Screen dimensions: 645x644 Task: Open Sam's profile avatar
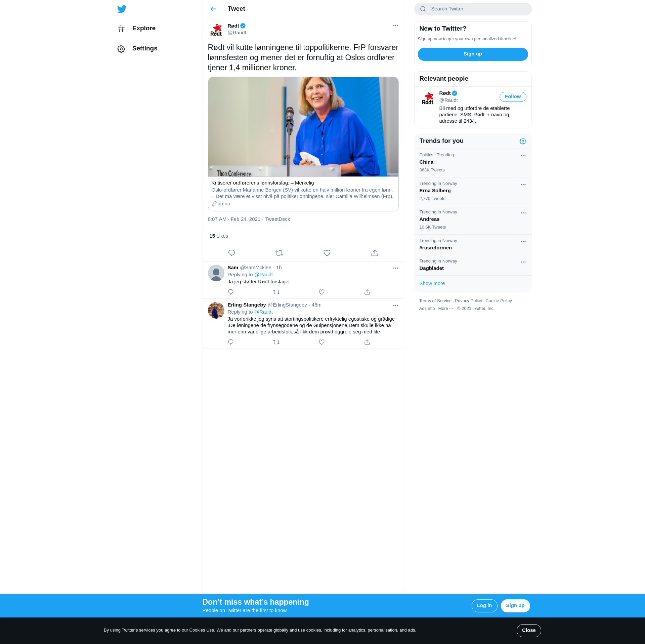216,273
